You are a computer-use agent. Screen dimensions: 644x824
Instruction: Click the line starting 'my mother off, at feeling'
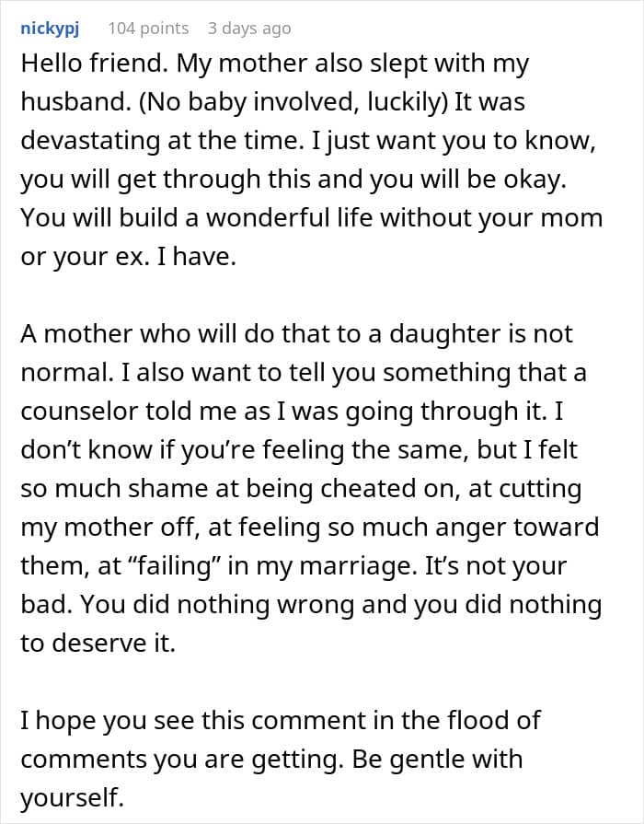310,528
